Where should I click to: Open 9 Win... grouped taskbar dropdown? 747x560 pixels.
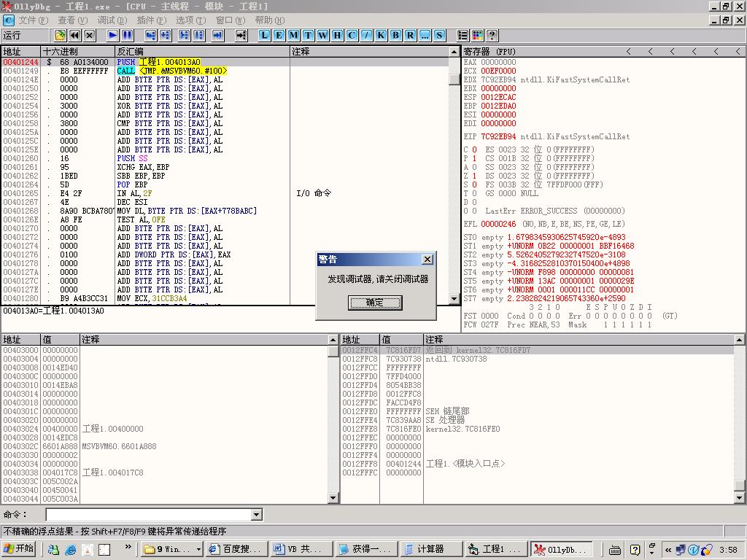point(172,549)
